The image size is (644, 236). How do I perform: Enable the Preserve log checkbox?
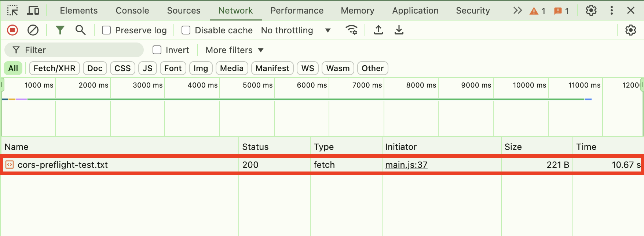pyautogui.click(x=106, y=30)
